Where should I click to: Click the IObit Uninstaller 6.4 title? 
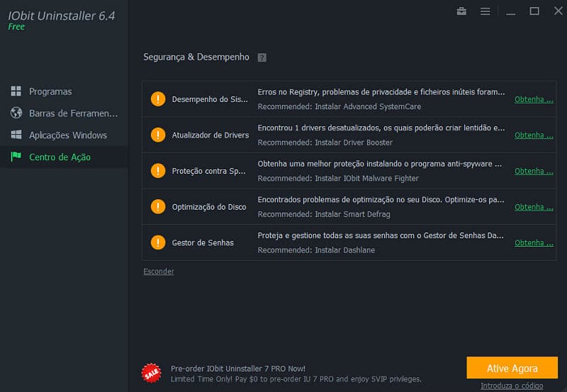[x=62, y=16]
